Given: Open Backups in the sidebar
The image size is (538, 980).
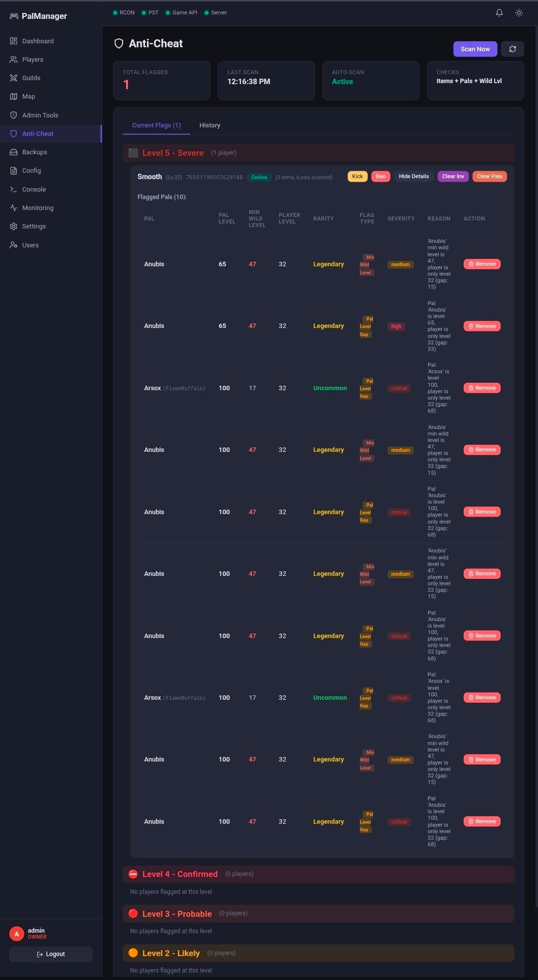Looking at the screenshot, I should 34,152.
